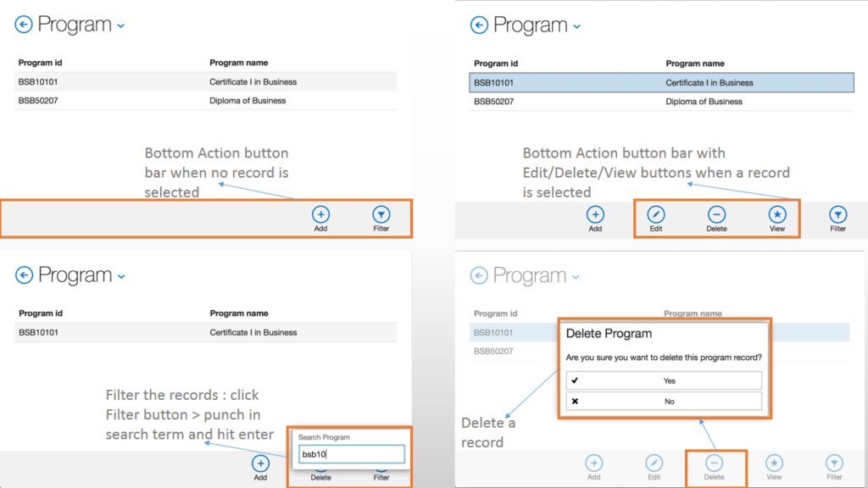Select the highlighted BSB10101 row in top-right panel
Image resolution: width=868 pixels, height=488 pixels.
point(661,83)
